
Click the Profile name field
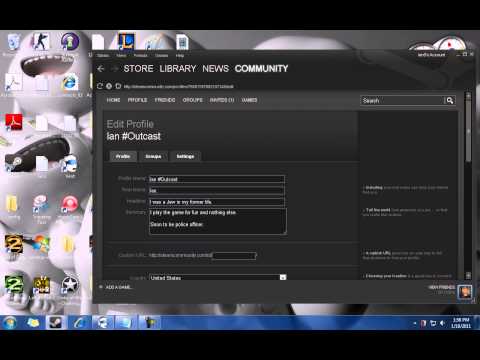[x=217, y=179]
